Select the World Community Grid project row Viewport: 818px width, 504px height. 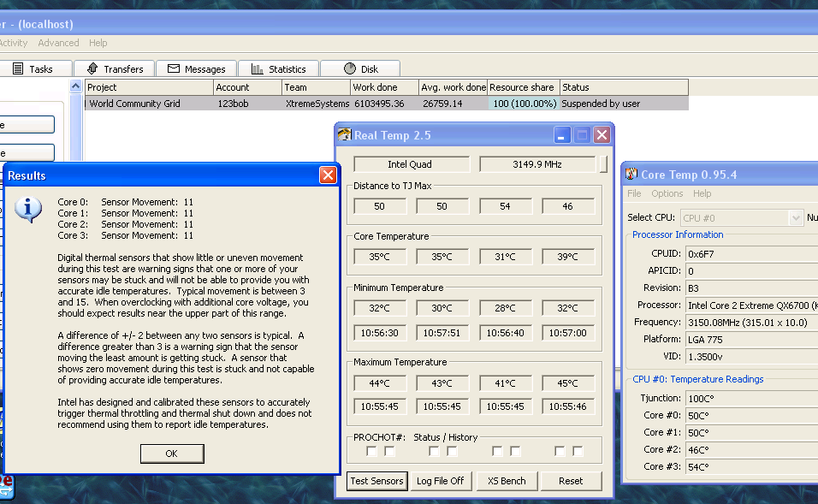tap(387, 104)
